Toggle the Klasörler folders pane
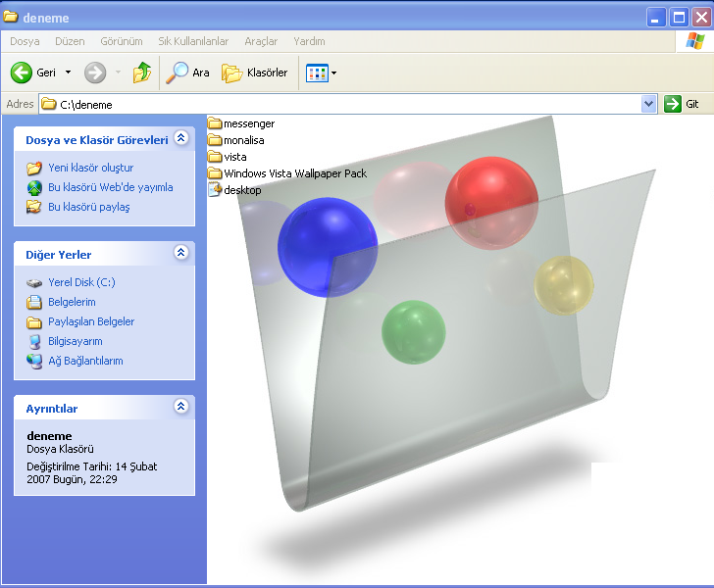The image size is (714, 588). [254, 73]
